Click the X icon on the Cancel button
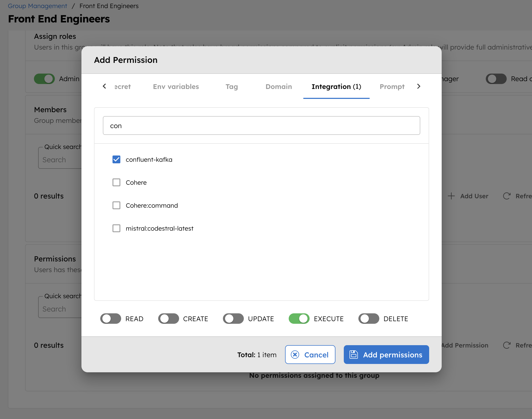The height and width of the screenshot is (419, 532). click(295, 355)
